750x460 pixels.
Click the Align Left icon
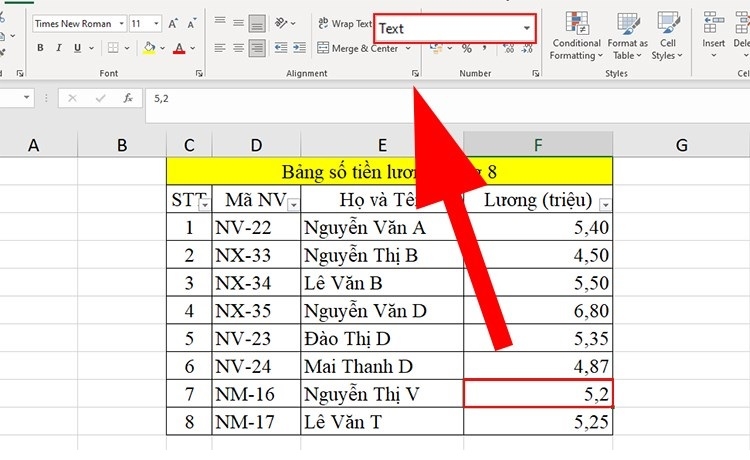220,48
